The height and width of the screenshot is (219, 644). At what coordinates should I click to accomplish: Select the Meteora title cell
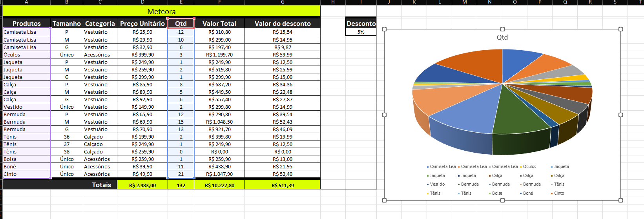tap(161, 11)
